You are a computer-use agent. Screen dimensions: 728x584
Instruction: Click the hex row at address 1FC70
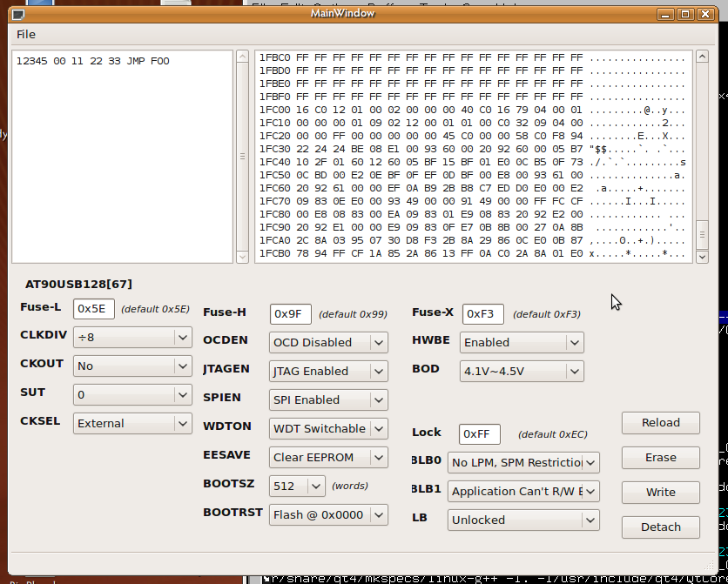pos(472,201)
